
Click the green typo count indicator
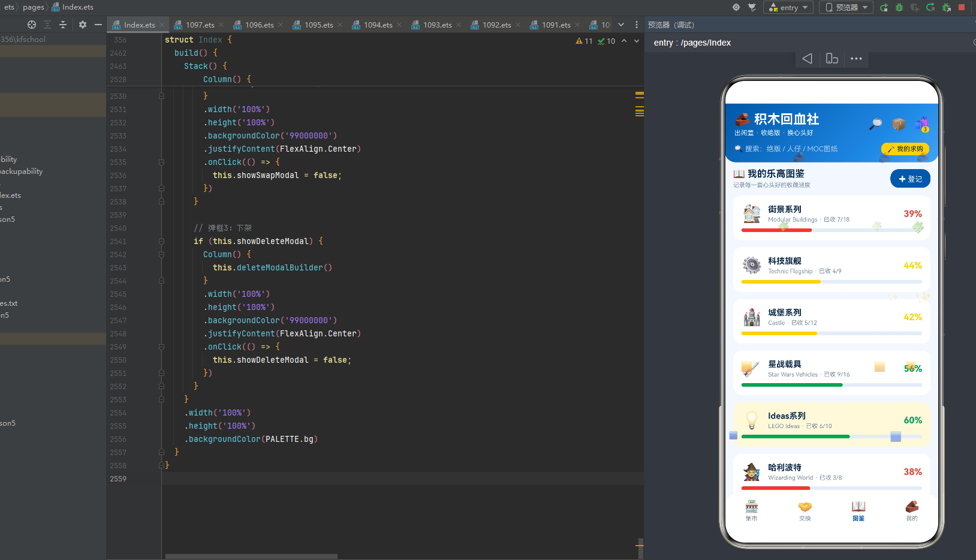[607, 41]
